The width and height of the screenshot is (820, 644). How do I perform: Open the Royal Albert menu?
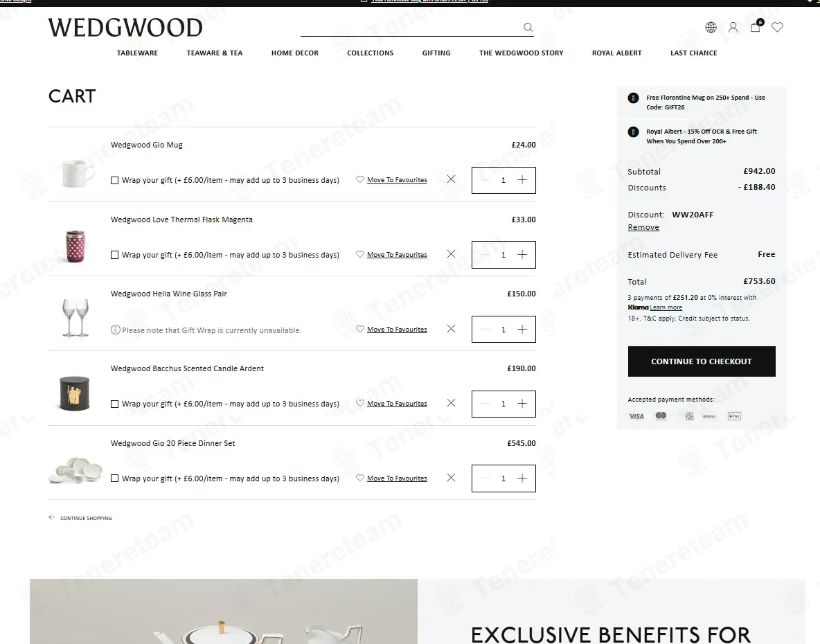coord(616,53)
